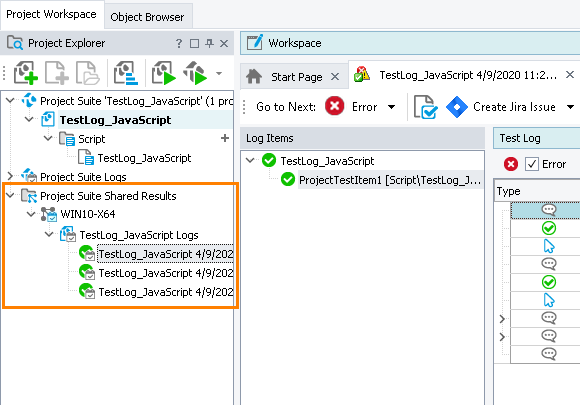Click the Type column header
This screenshot has height=405, width=580.
(x=538, y=192)
